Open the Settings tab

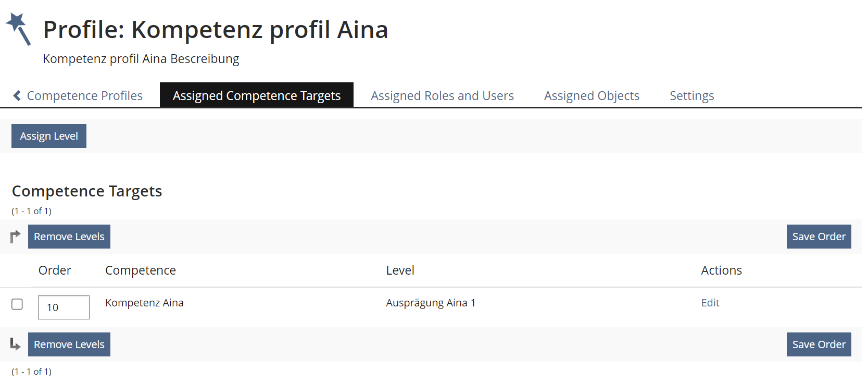pyautogui.click(x=691, y=96)
